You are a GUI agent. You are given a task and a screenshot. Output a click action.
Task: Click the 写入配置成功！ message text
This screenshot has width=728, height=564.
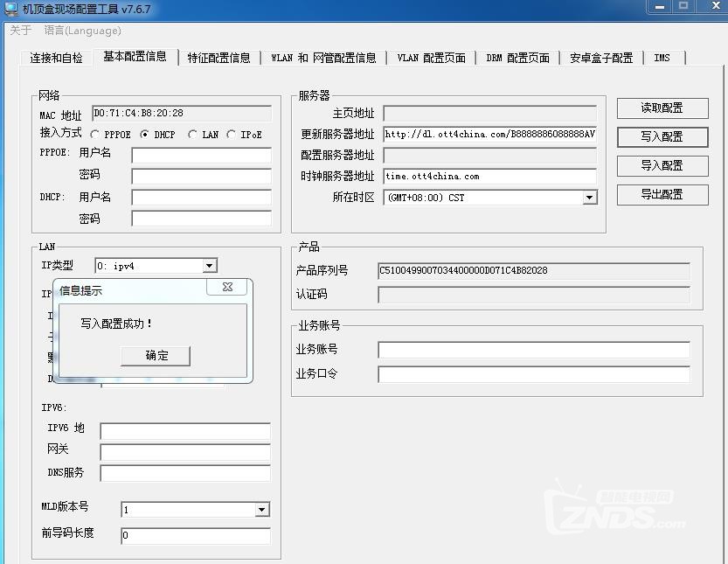116,324
